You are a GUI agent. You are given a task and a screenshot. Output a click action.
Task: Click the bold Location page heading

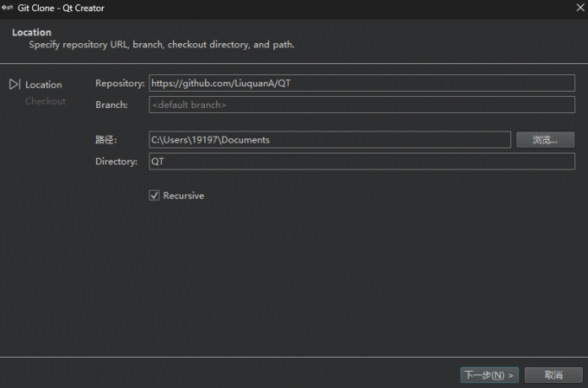(x=31, y=33)
